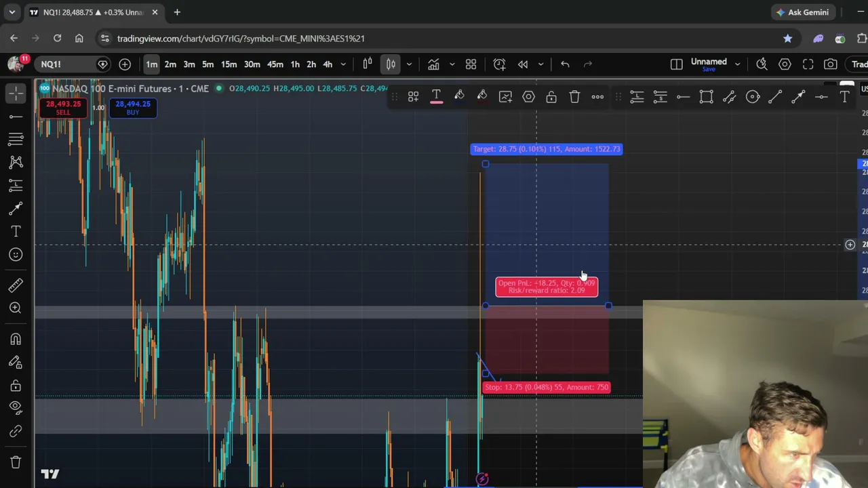
Task: Open the chart patterns tool group
Action: pos(16,162)
